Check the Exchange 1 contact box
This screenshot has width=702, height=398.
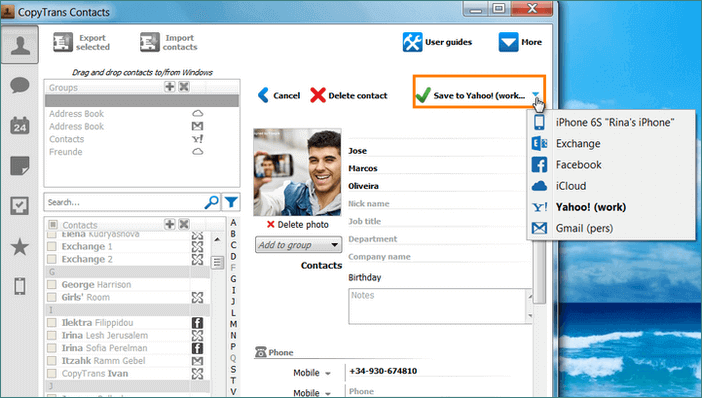[x=52, y=246]
